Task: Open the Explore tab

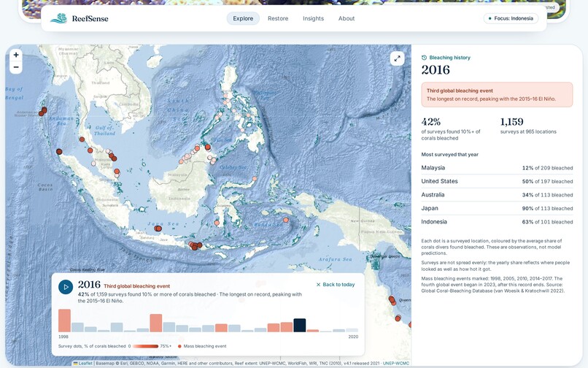Action: [243, 18]
